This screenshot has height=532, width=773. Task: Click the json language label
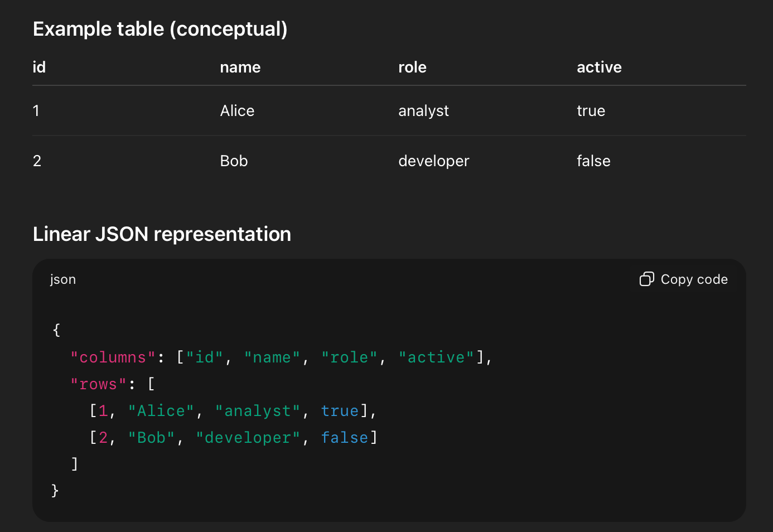pos(63,279)
